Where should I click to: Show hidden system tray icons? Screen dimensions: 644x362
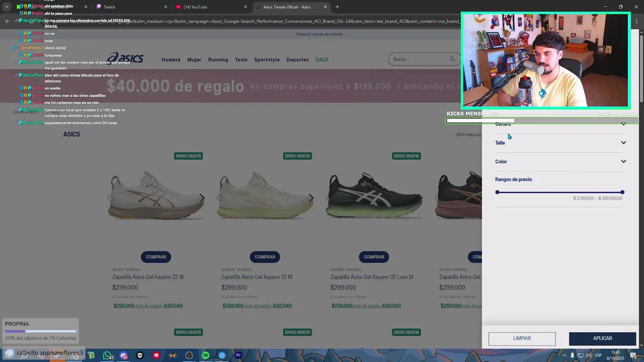click(564, 355)
